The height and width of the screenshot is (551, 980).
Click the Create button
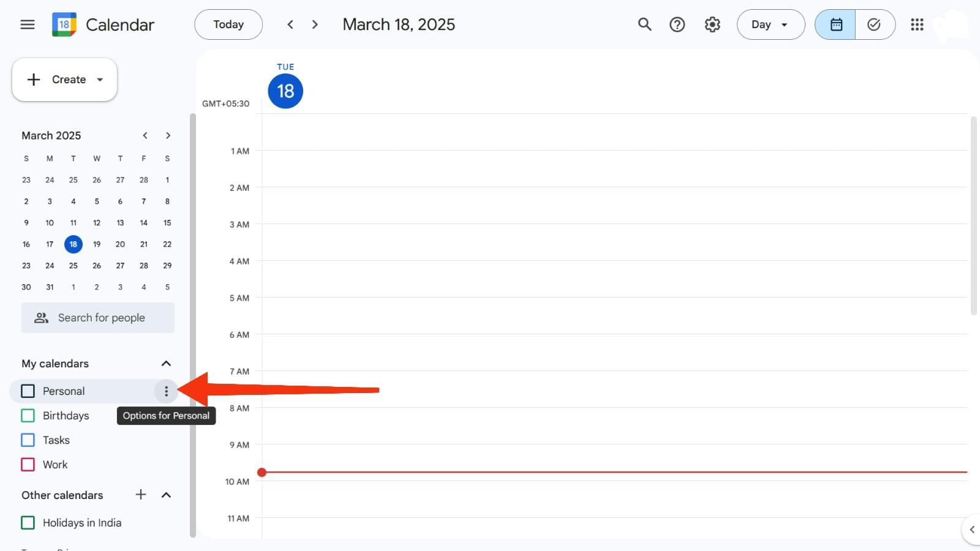(64, 80)
